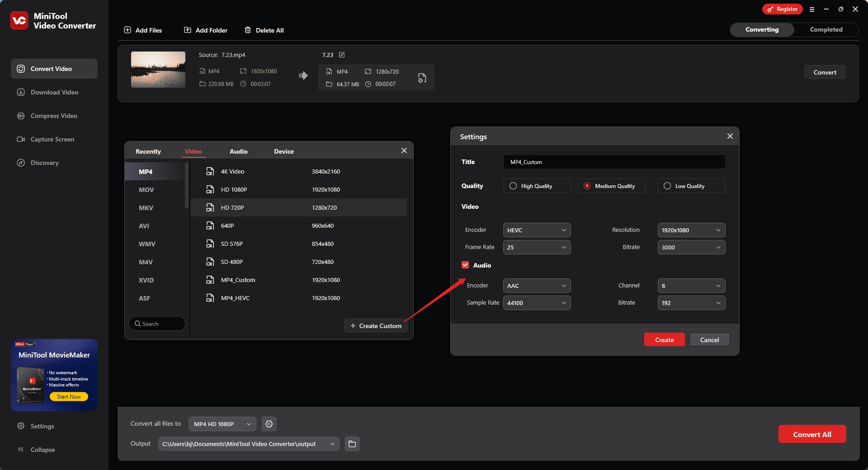
Task: Click the key icon on the Register button
Action: (x=770, y=9)
